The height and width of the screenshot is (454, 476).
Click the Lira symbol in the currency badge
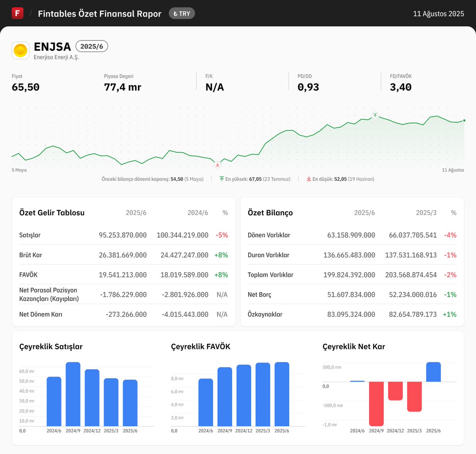[176, 13]
